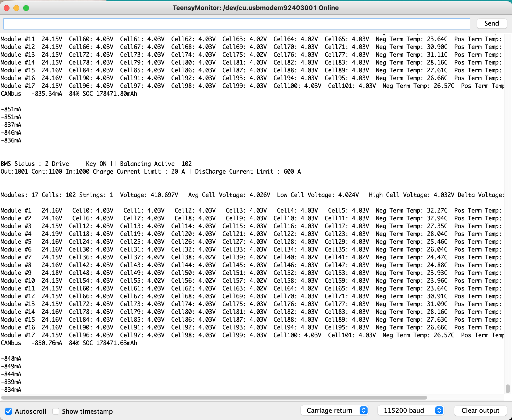Screen dimensions: 512x420
Task: Click the TeensyMonitor window title text
Action: point(256,8)
